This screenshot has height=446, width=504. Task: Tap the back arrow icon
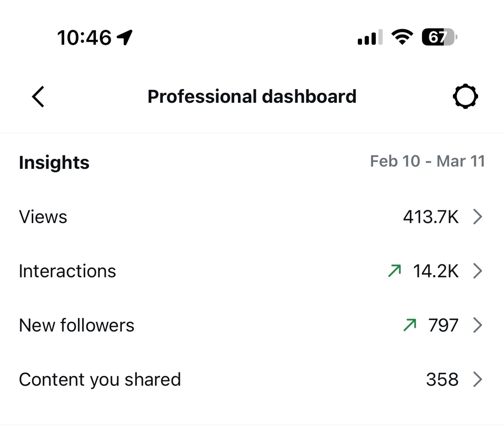click(x=38, y=97)
